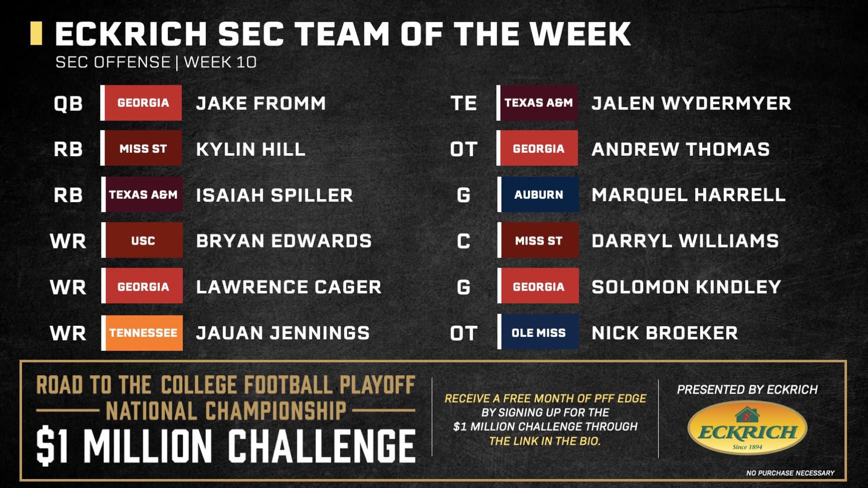Select player name Jalen Wydermyer
The height and width of the screenshot is (488, 868).
[691, 103]
